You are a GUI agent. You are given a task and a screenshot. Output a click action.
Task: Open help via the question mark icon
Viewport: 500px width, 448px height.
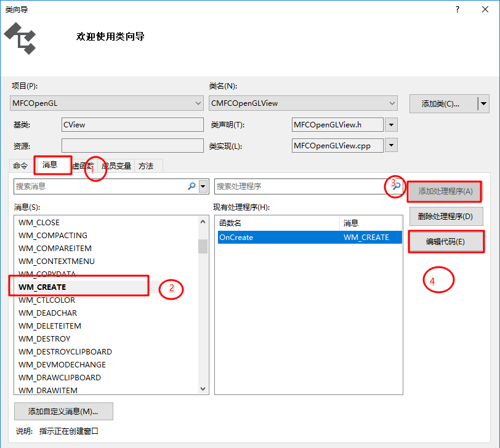click(x=456, y=9)
